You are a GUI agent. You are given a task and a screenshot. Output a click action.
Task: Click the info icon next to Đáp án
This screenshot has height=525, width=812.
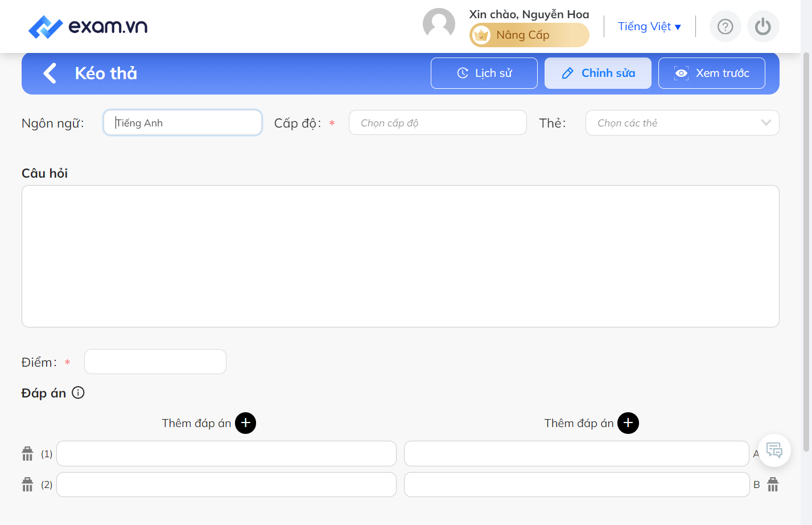coord(78,393)
